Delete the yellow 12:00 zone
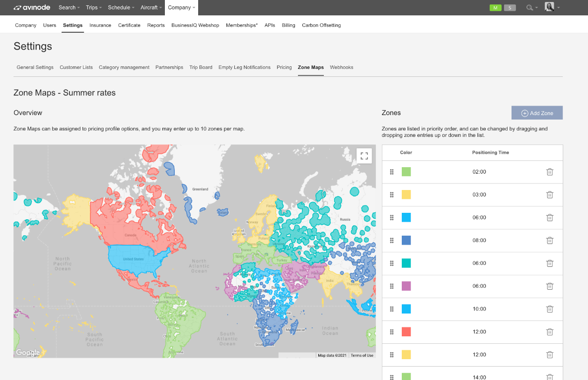 [550, 355]
